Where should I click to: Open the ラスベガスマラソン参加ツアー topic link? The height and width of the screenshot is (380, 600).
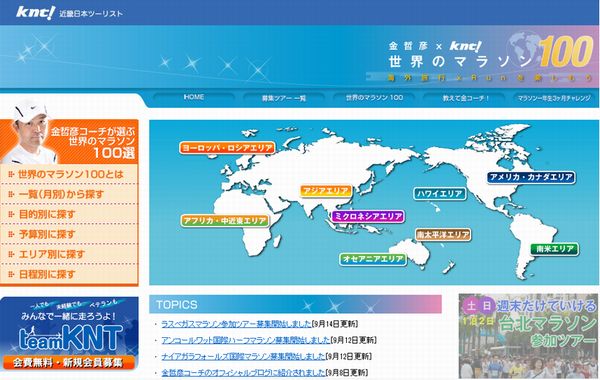(236, 324)
